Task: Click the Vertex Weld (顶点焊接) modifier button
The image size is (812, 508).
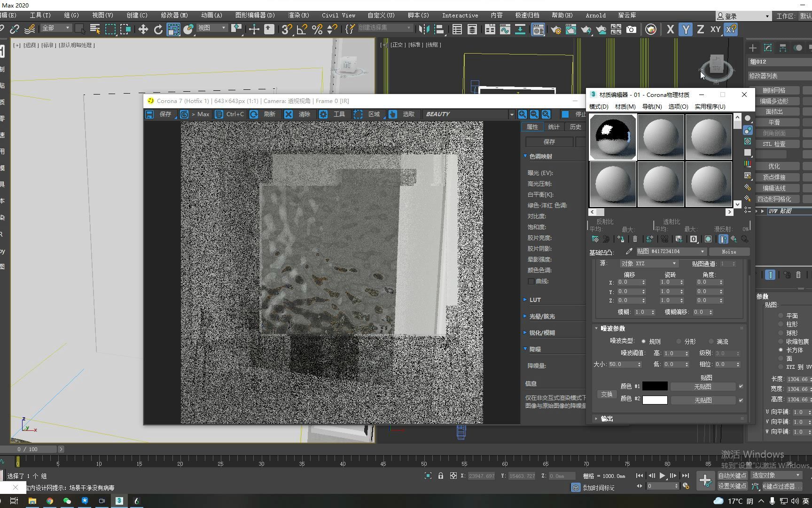Action: 774,177
